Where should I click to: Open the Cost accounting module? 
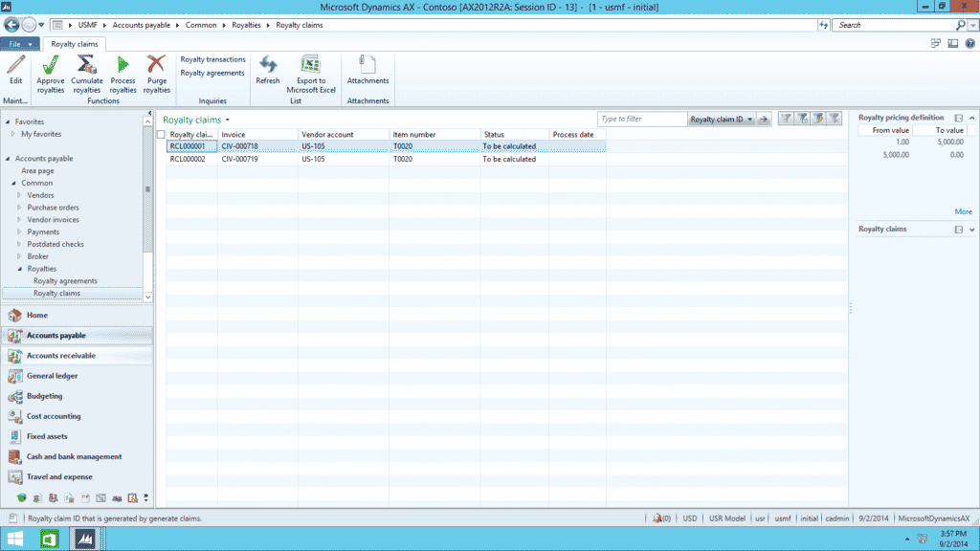(78, 416)
